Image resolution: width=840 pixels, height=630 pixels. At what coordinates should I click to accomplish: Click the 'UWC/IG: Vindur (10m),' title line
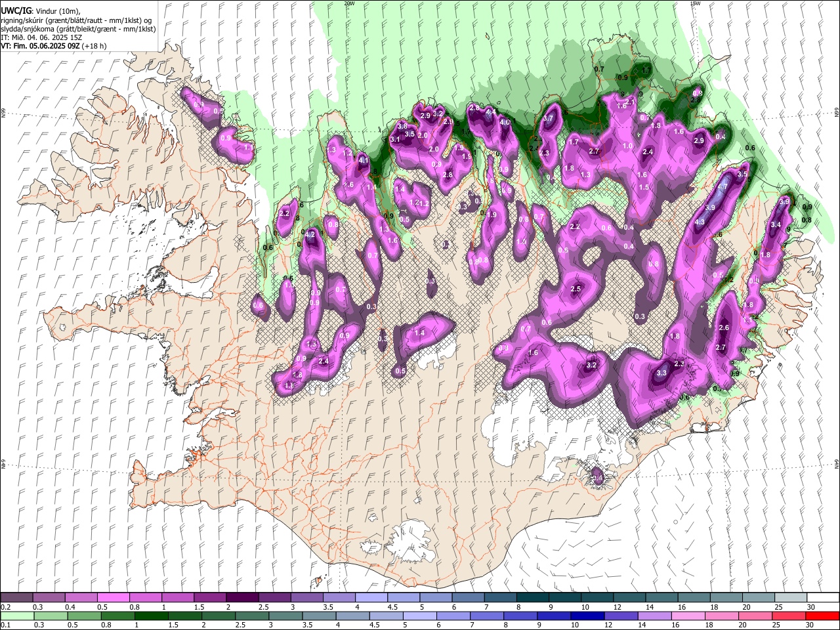[x=41, y=11]
